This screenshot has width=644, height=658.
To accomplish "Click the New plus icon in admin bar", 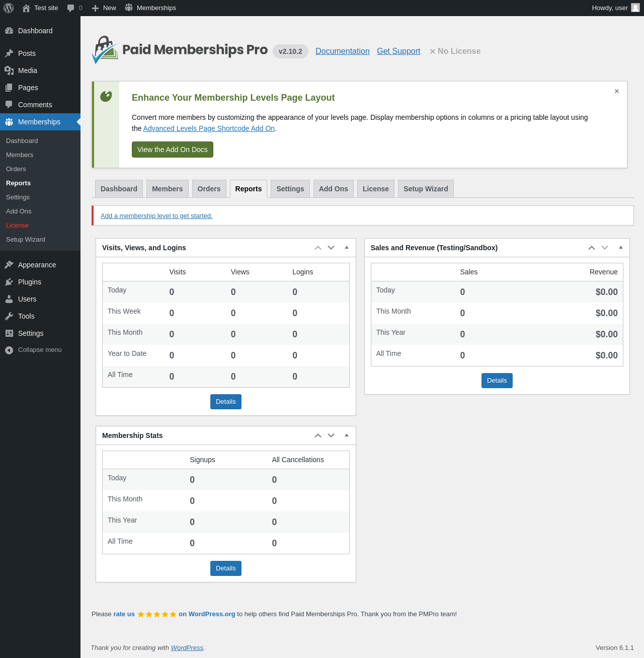I will coord(95,8).
